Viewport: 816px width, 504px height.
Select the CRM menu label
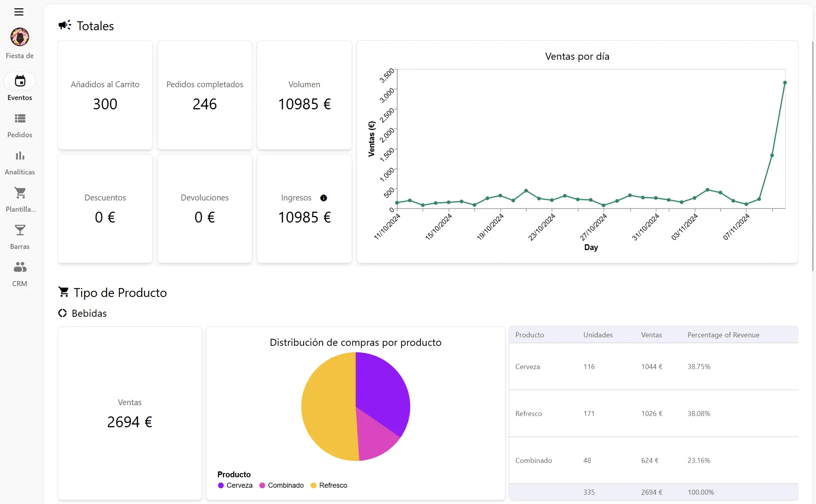tap(20, 284)
